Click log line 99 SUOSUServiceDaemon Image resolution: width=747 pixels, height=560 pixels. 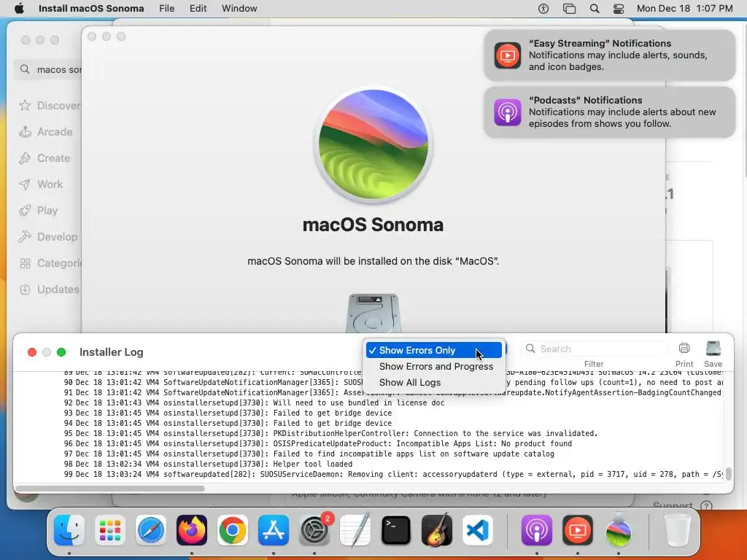click(x=393, y=474)
